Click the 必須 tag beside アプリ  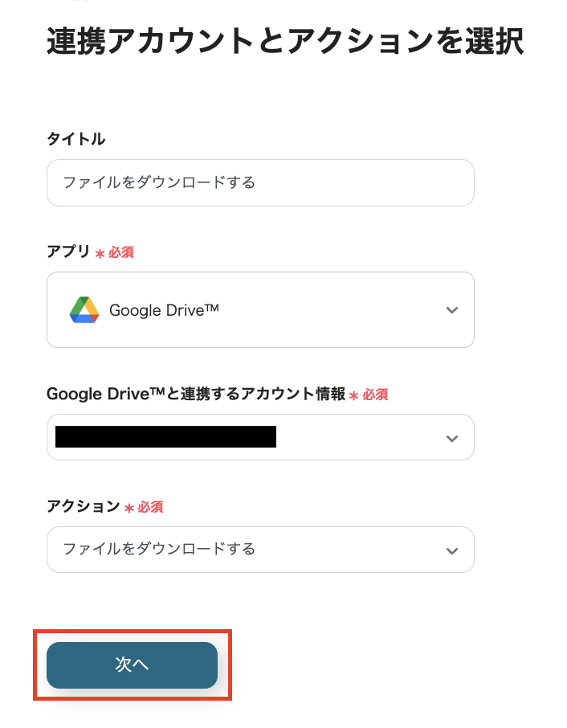[121, 252]
